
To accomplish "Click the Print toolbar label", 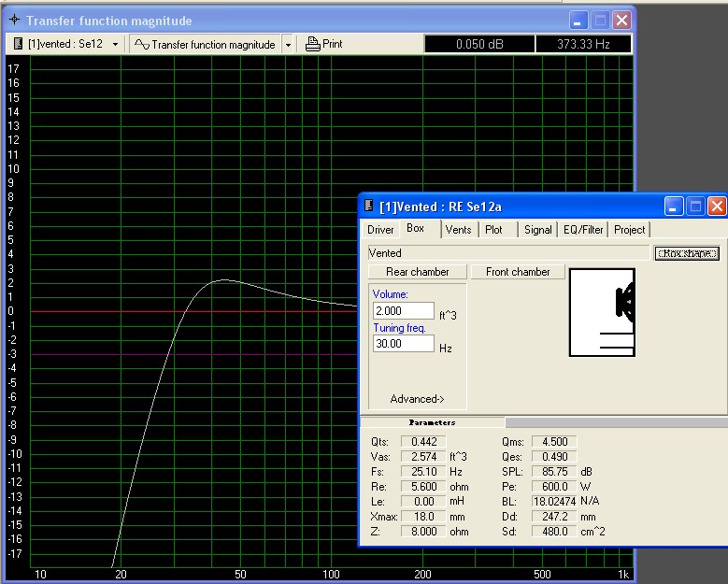I will 333,44.
